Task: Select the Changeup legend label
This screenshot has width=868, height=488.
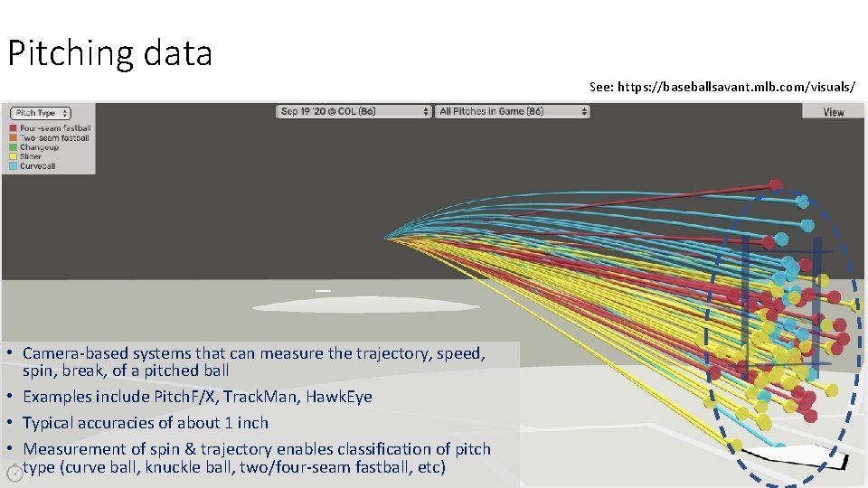Action: pos(39,147)
